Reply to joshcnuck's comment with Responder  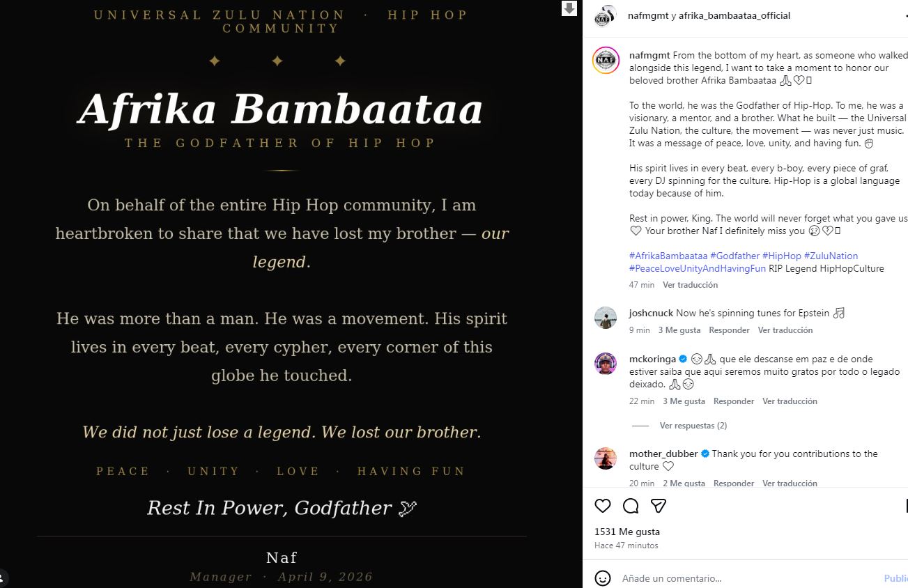click(x=729, y=330)
